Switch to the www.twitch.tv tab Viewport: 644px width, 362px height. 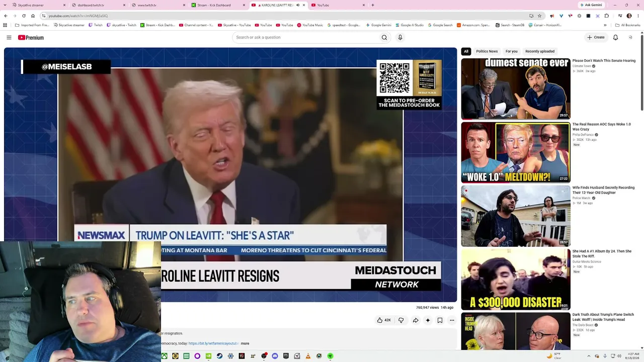157,5
